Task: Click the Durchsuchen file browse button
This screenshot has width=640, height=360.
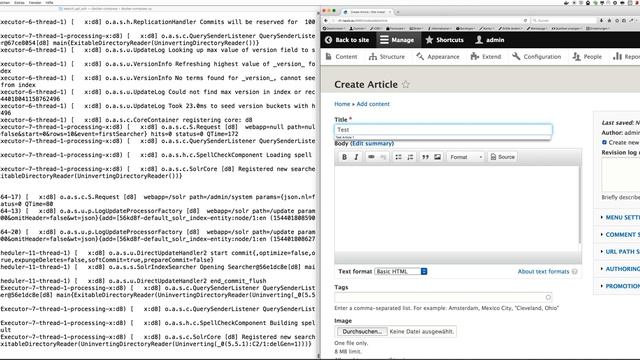Action: [362, 331]
